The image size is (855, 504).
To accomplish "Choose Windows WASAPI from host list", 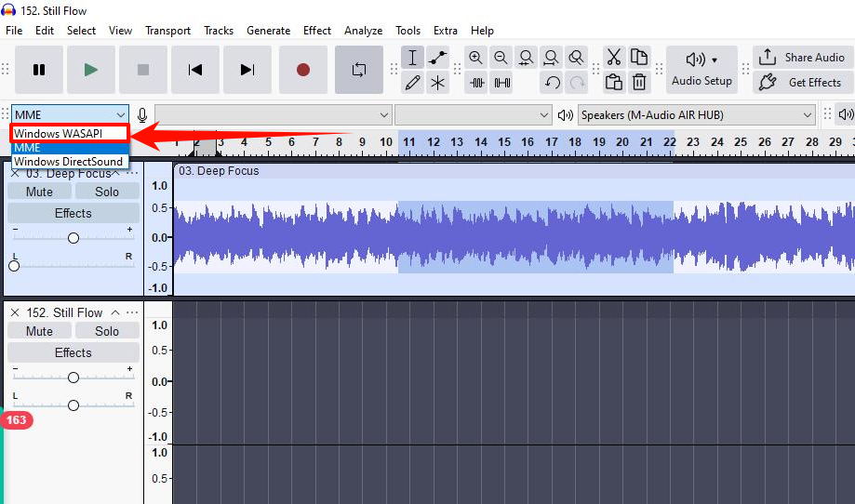I will (x=70, y=134).
